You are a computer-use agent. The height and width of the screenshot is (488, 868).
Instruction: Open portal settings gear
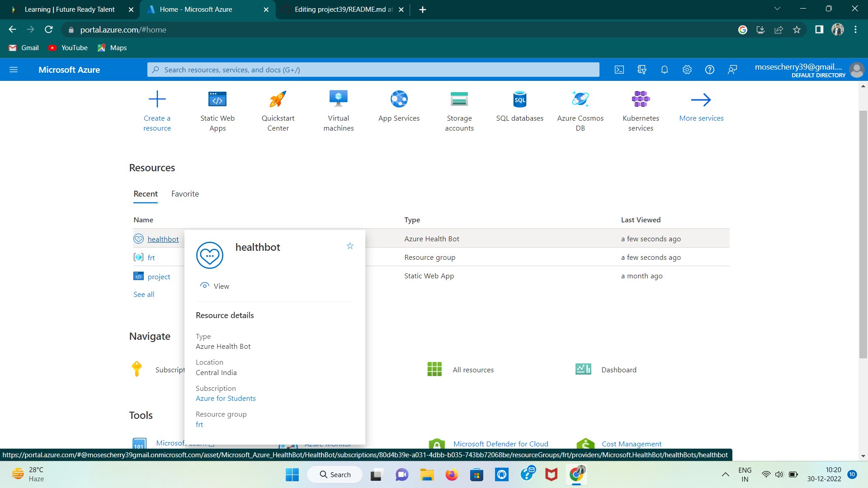(687, 70)
